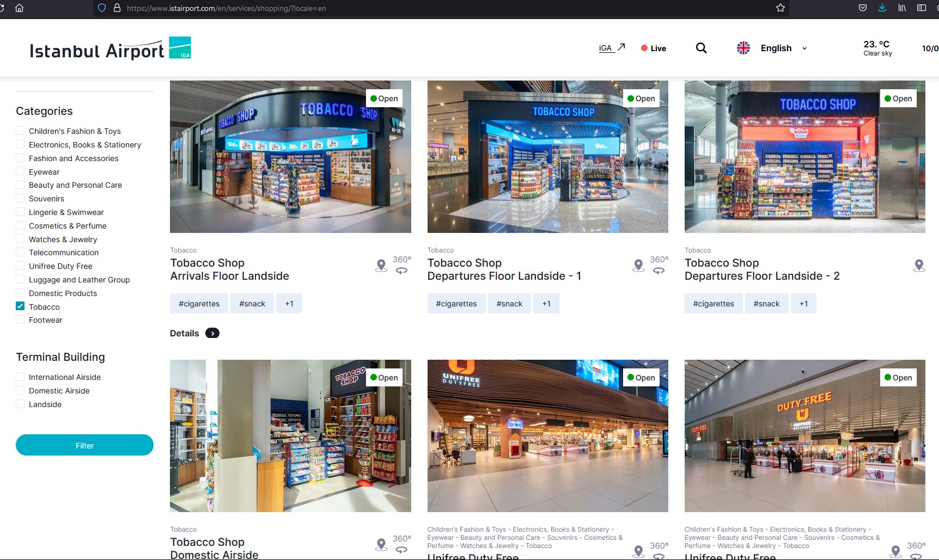Open 360° view for Arrivals Floor Landside shop
Screen dimensions: 939x560
tap(402, 266)
